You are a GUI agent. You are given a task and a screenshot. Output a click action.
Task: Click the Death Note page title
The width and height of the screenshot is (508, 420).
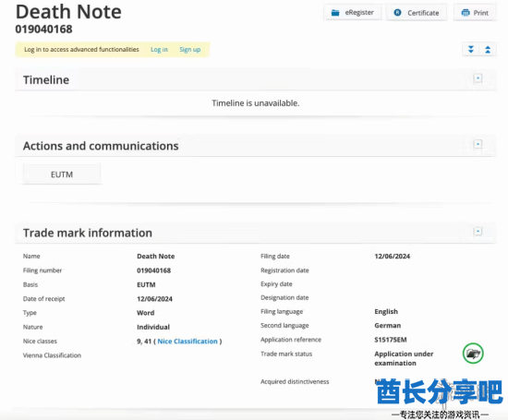(x=68, y=12)
